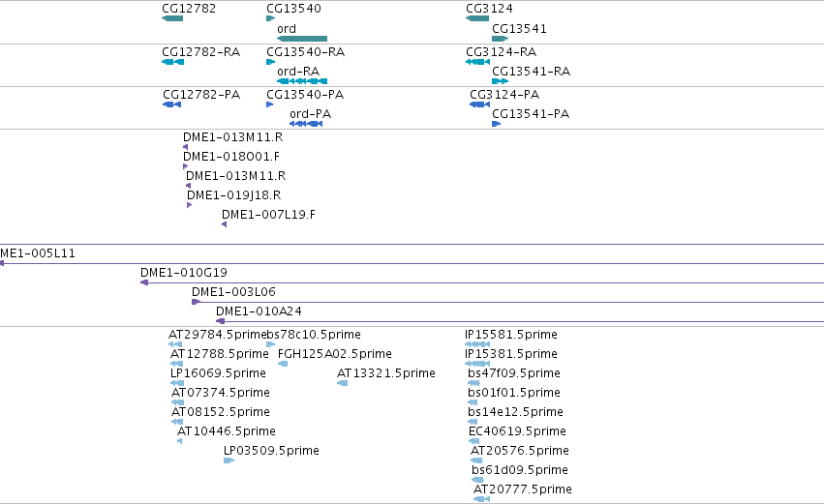The width and height of the screenshot is (824, 504).
Task: Click the bs78c10.5prime EST label
Action: click(314, 335)
